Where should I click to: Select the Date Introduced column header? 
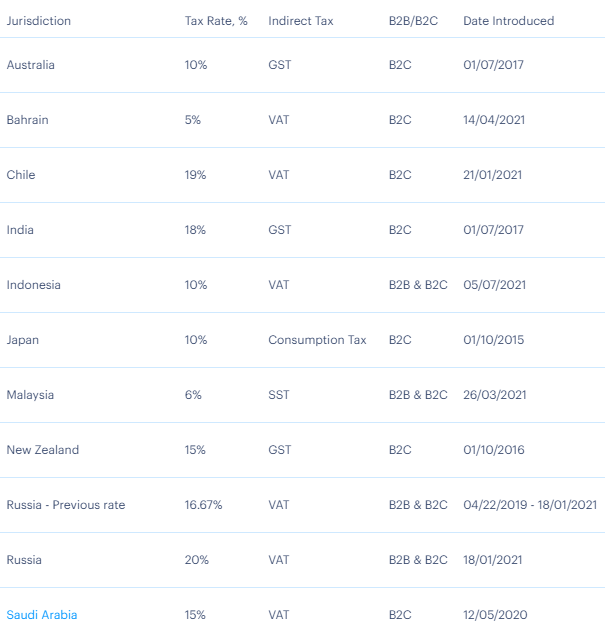[509, 21]
